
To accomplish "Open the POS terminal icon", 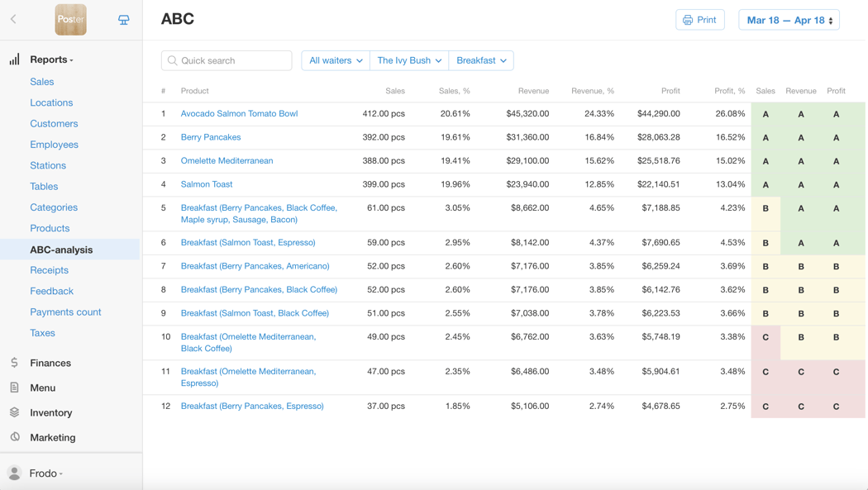I will pos(123,19).
